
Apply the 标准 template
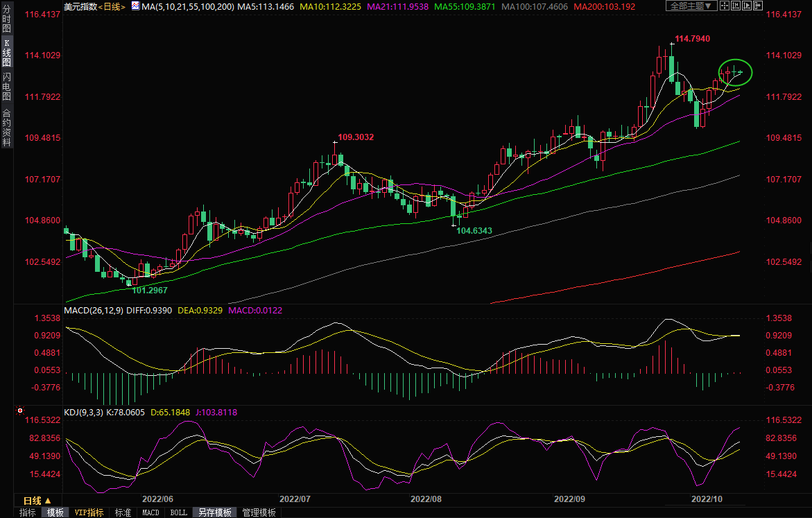coord(123,512)
